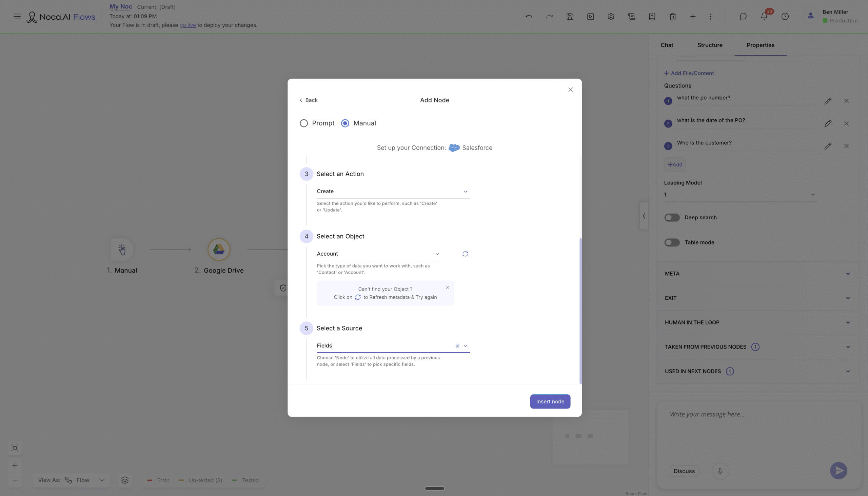Open notifications bell with 30 badge
868x496 pixels.
click(x=764, y=16)
